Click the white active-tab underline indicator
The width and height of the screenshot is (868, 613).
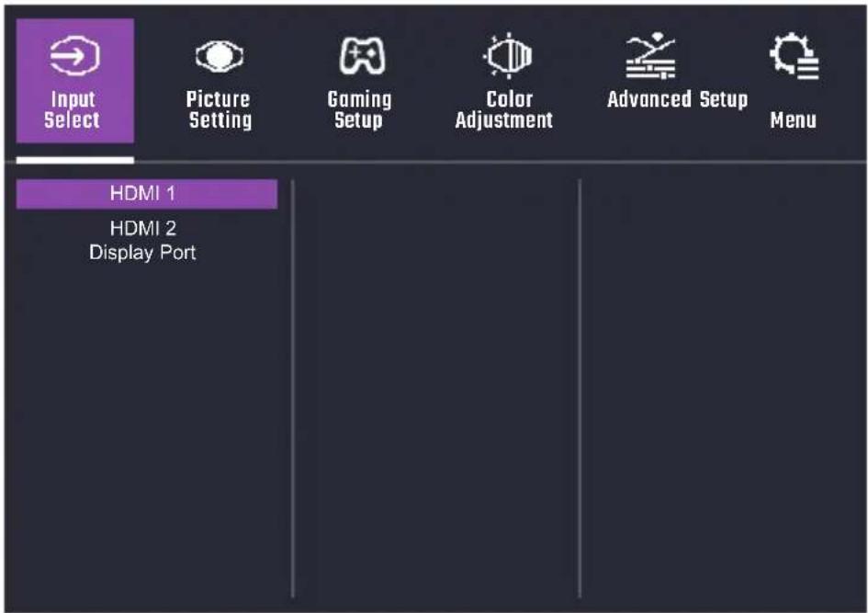[x=75, y=160]
